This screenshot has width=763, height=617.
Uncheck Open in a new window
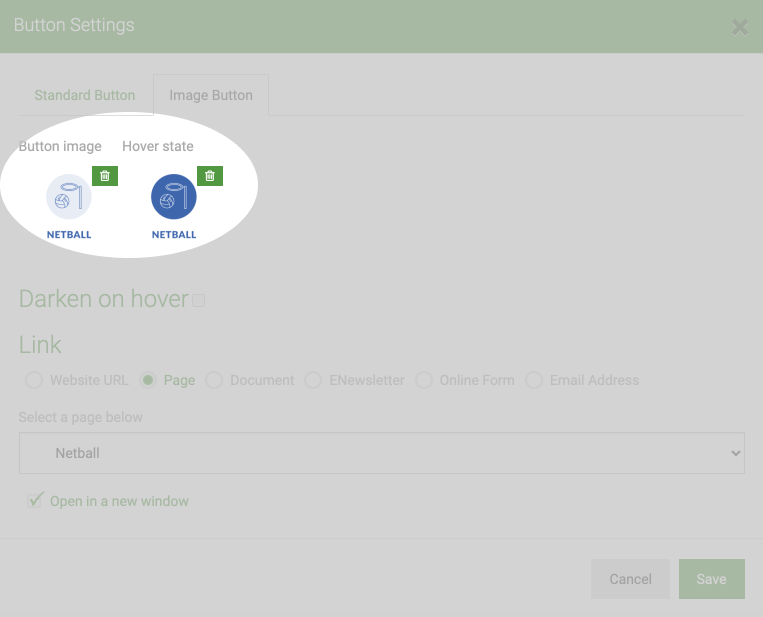click(35, 501)
